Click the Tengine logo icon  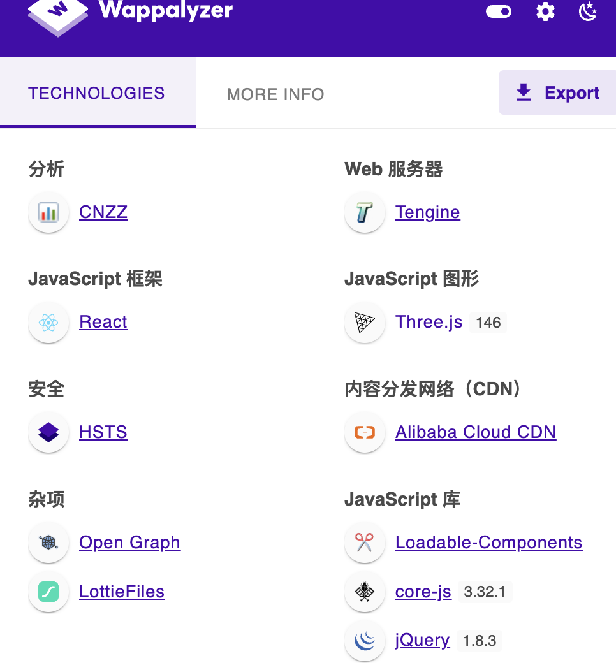click(x=365, y=212)
